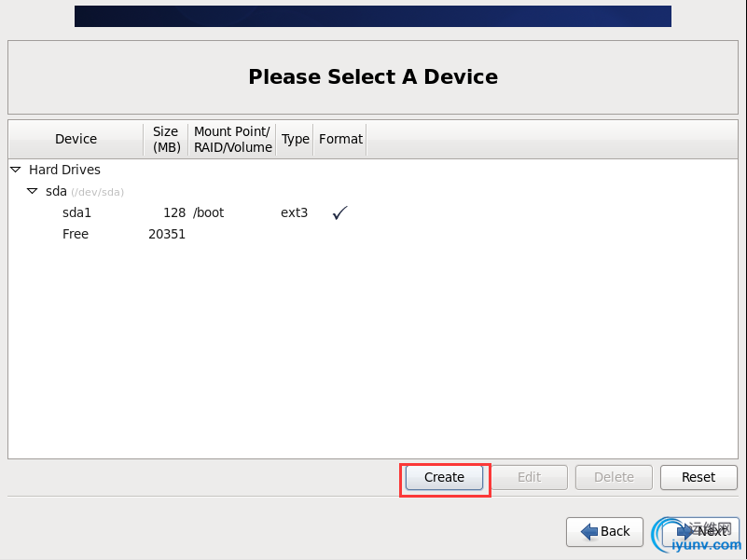Click the format checkmark for sda1

coord(339,212)
